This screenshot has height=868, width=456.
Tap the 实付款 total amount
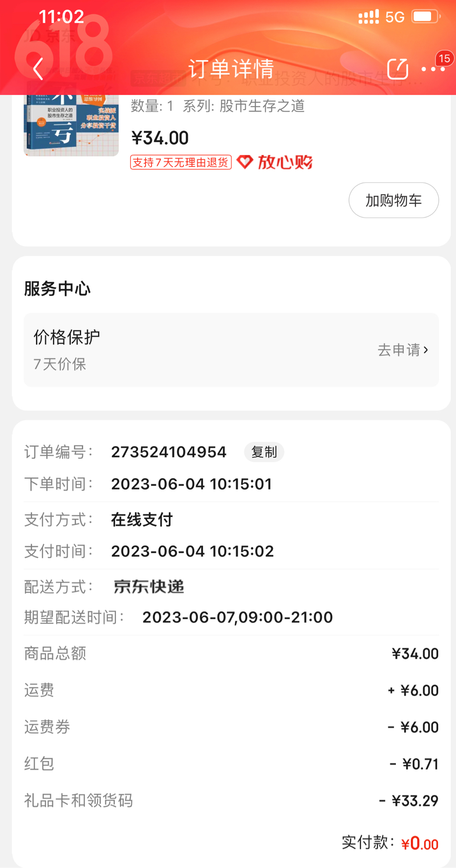click(x=419, y=843)
